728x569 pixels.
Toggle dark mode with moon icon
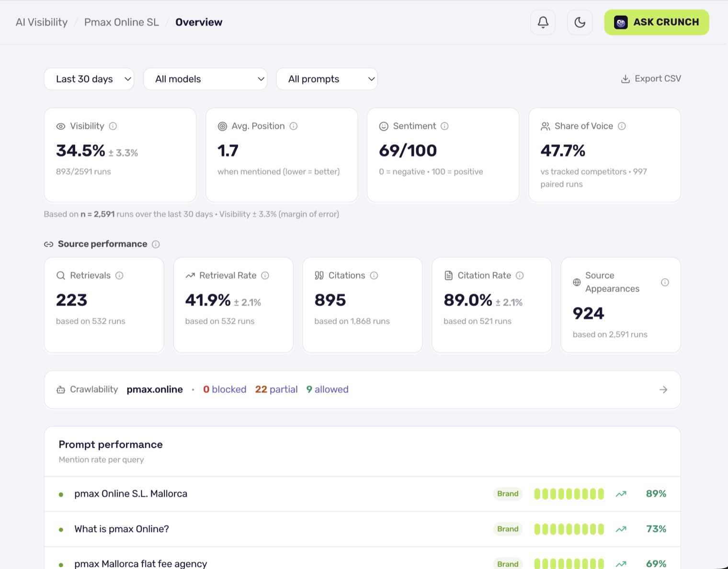[x=580, y=23]
